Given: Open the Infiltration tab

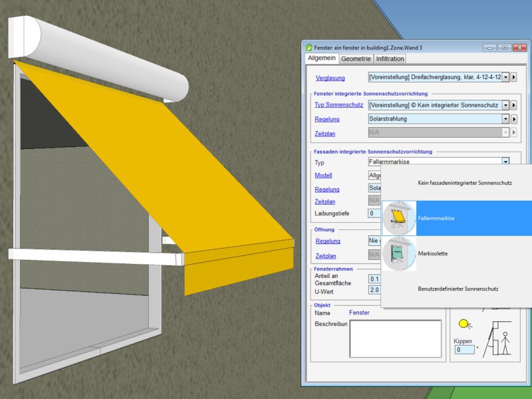Looking at the screenshot, I should click(x=390, y=59).
